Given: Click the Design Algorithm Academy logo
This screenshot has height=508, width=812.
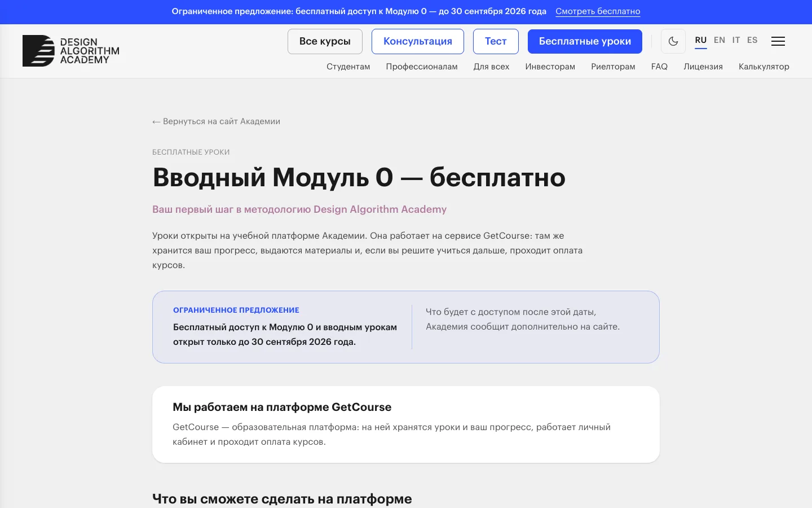Looking at the screenshot, I should (x=71, y=51).
